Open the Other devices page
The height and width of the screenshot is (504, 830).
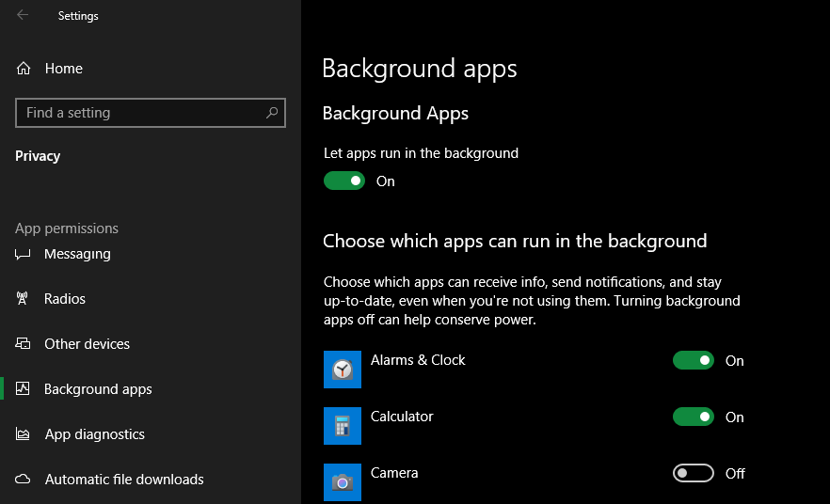pos(87,344)
